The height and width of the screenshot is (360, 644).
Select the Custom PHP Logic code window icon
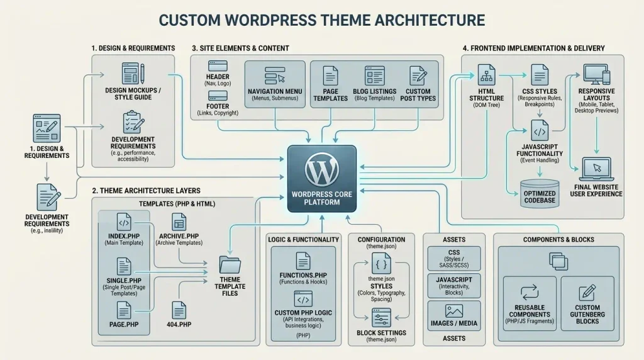coord(303,300)
